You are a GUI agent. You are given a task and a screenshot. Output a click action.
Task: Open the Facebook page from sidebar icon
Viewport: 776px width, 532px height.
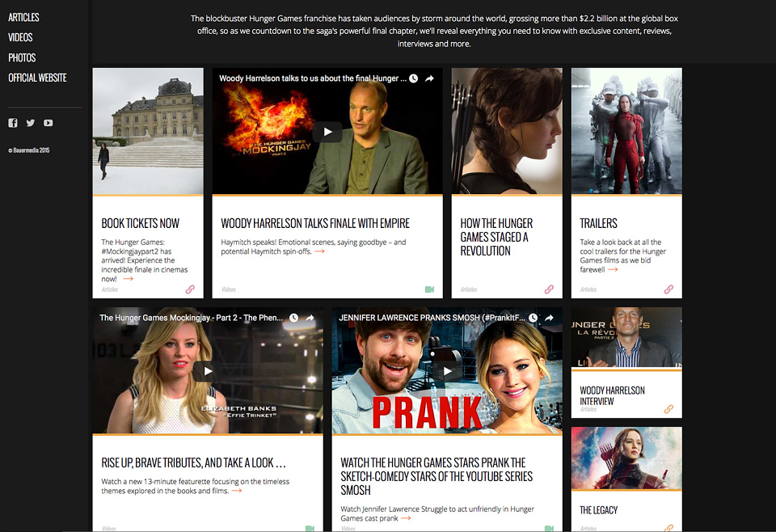(13, 123)
